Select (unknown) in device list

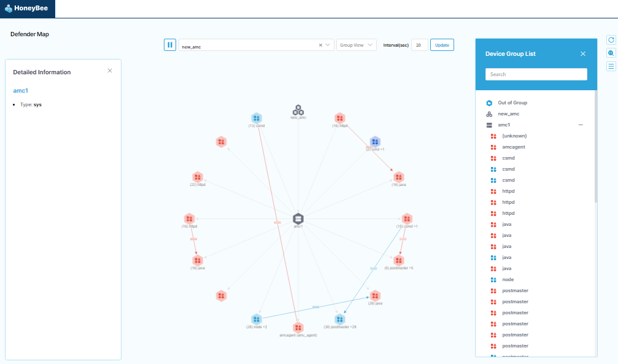tap(514, 136)
